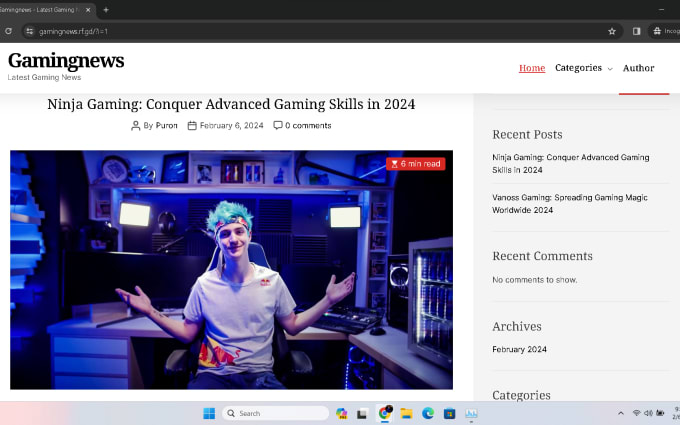
Task: Open the Author menu item
Action: (638, 68)
